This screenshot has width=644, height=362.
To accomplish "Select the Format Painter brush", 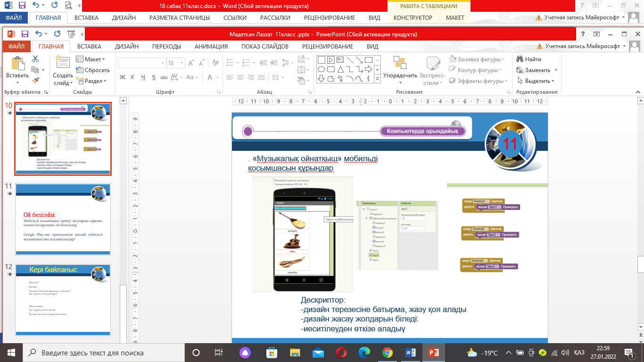I will 35,81.
